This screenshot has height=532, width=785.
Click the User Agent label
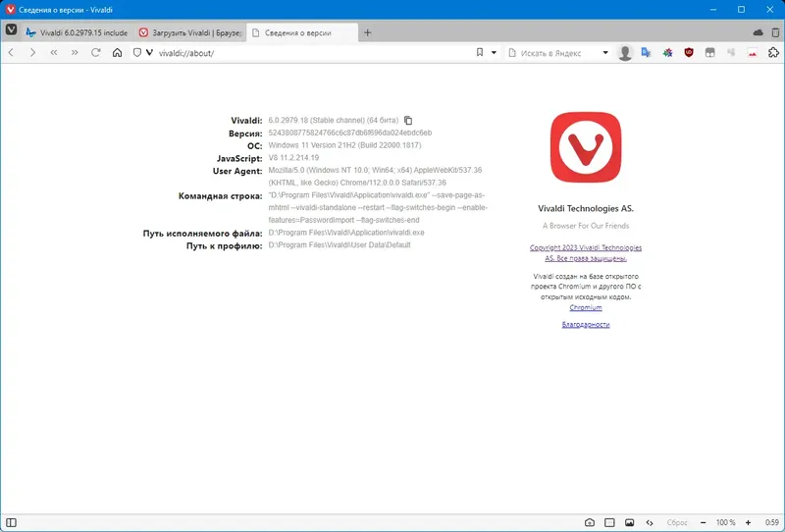[x=237, y=171]
